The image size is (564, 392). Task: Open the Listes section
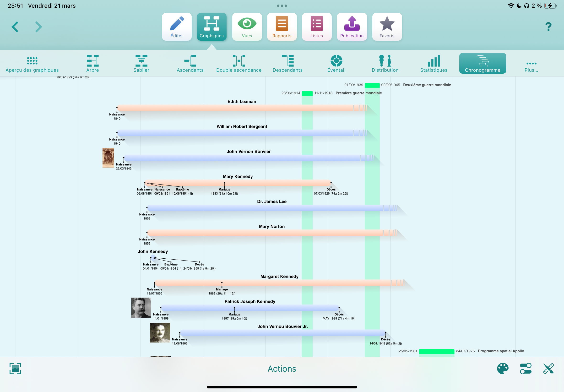[316, 27]
